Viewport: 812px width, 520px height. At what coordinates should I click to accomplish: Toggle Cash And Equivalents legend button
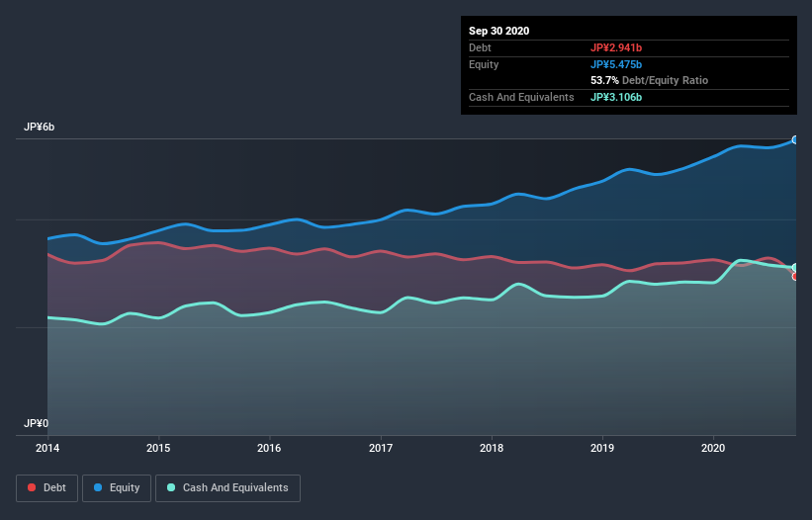(x=227, y=488)
